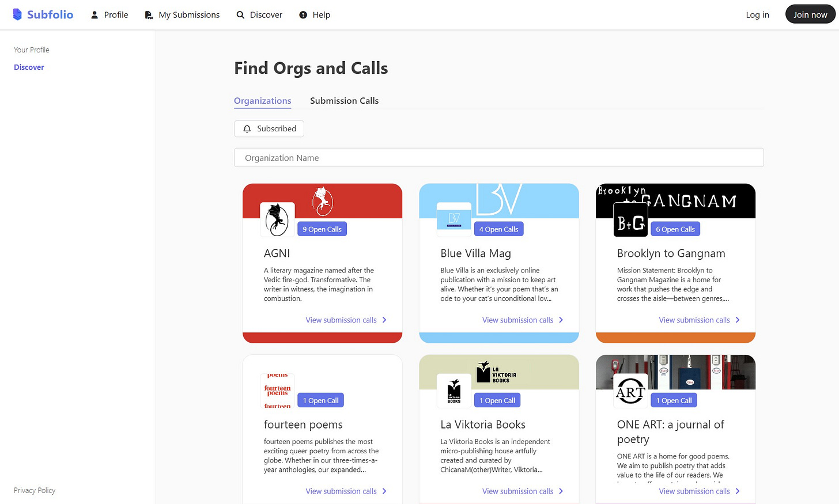
Task: Click the bell icon on Subscribed
Action: click(247, 129)
